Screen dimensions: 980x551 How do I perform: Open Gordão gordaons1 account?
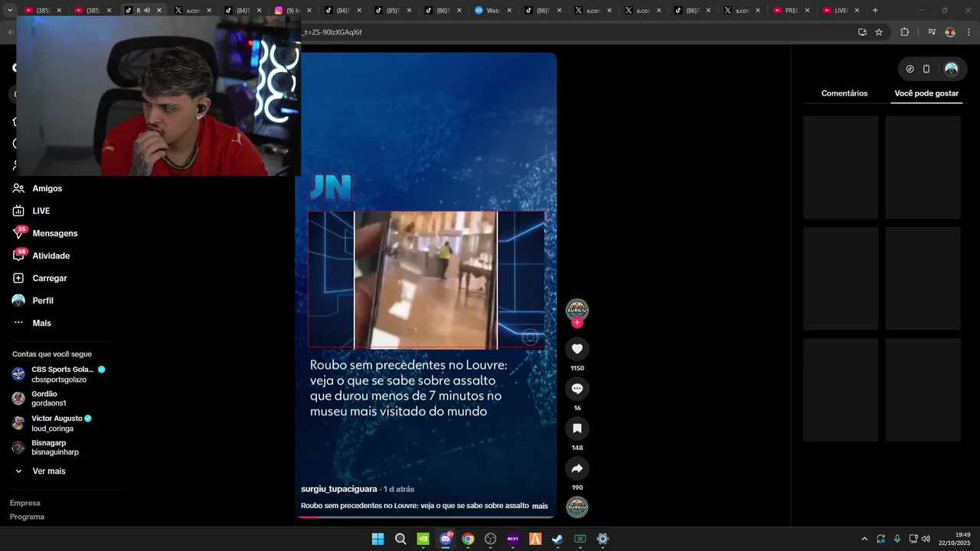click(x=40, y=399)
